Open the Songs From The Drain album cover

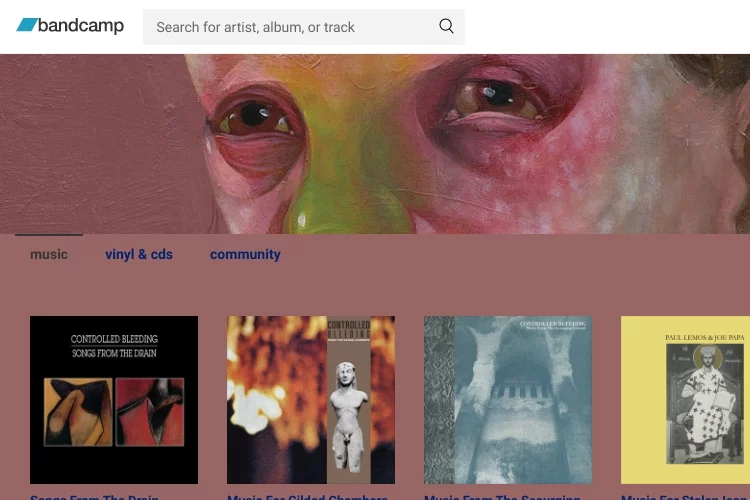(x=114, y=400)
